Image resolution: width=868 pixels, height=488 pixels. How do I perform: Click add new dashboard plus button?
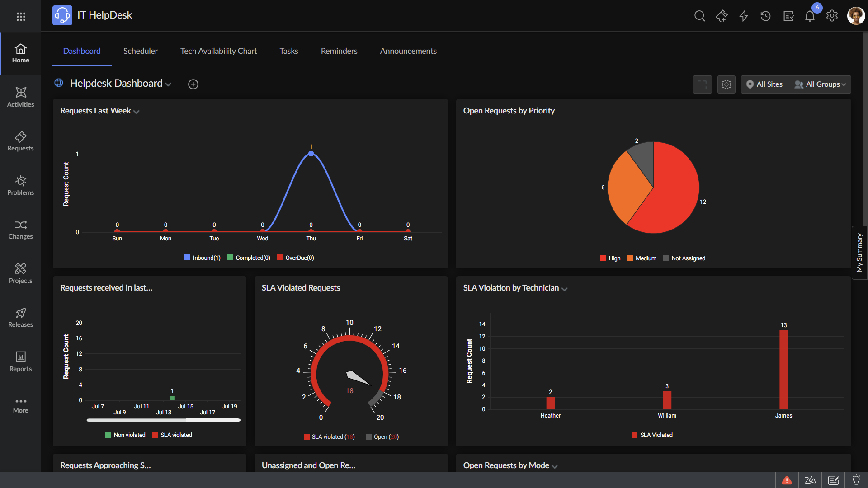tap(193, 84)
